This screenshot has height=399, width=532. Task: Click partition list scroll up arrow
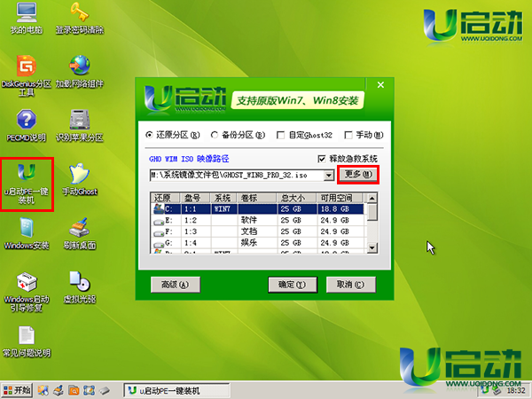tap(372, 198)
